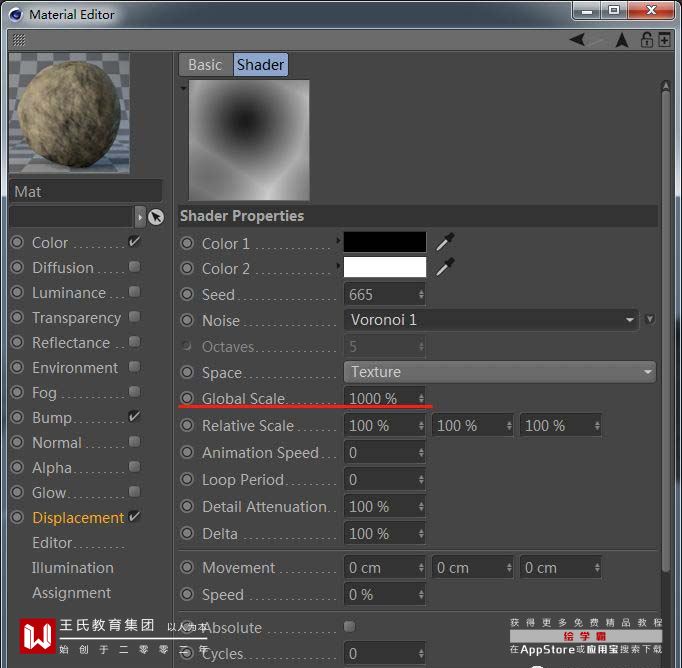
Task: Click Seed animation dot
Action: [x=187, y=294]
